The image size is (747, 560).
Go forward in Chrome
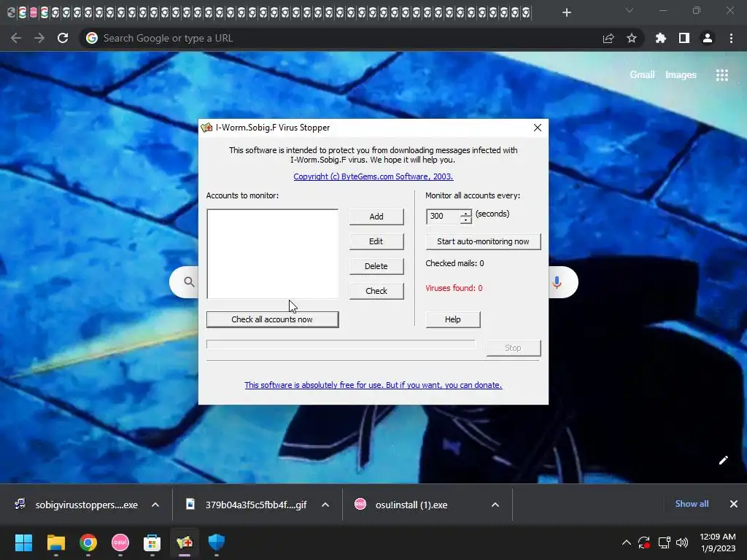click(39, 38)
